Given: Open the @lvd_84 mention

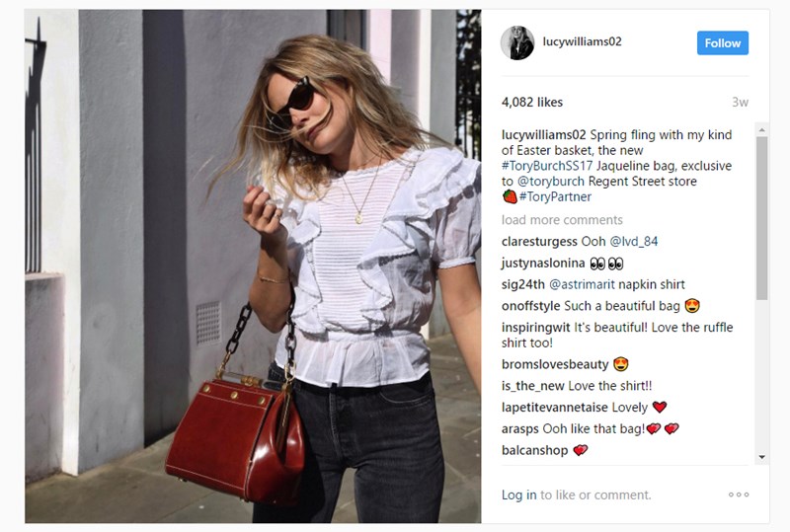Looking at the screenshot, I should [633, 242].
